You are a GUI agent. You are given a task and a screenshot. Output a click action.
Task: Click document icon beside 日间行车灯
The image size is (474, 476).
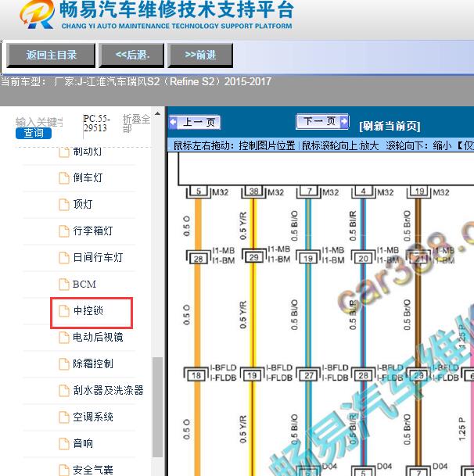coord(64,257)
